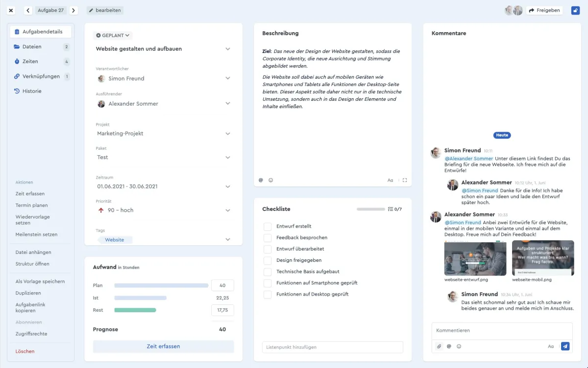Expand the Projekt Marketing-Projekt dropdown
Screen dimensions: 588x368
tap(227, 134)
